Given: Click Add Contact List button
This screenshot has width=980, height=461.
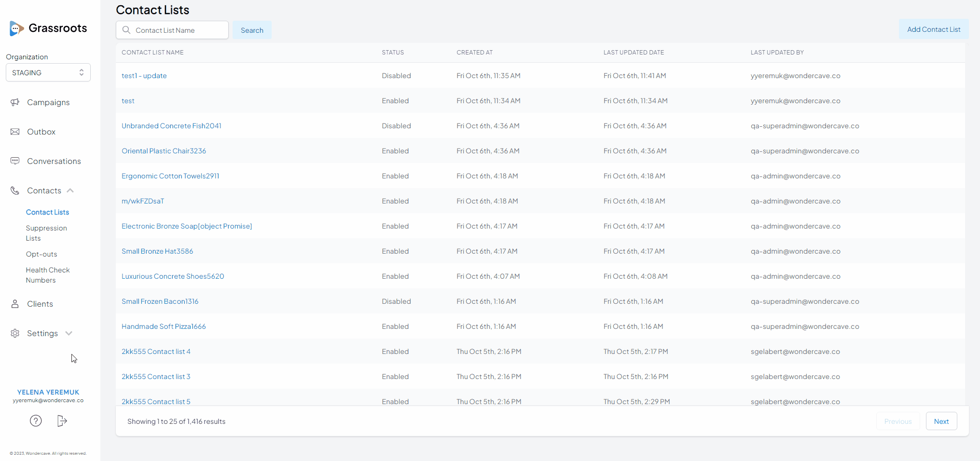Looking at the screenshot, I should (x=934, y=29).
